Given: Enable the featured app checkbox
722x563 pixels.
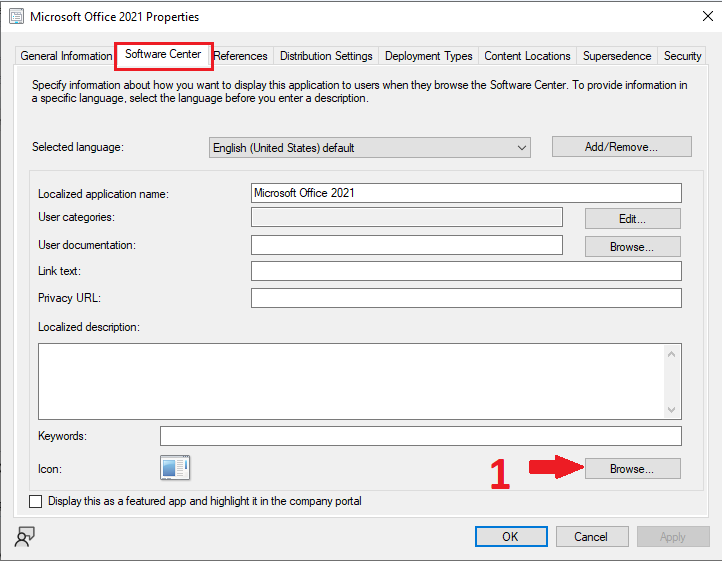Looking at the screenshot, I should coord(35,501).
